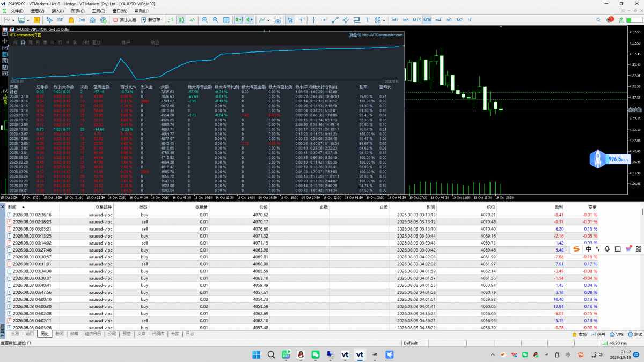Select the H1 timeframe button
The height and width of the screenshot is (362, 644).
coord(470,20)
